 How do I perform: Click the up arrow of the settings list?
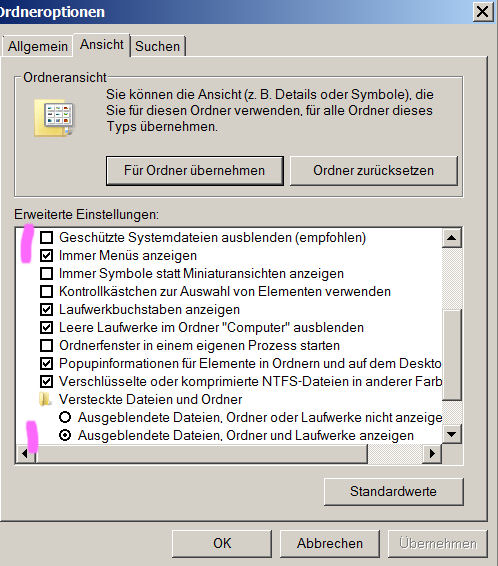point(451,238)
